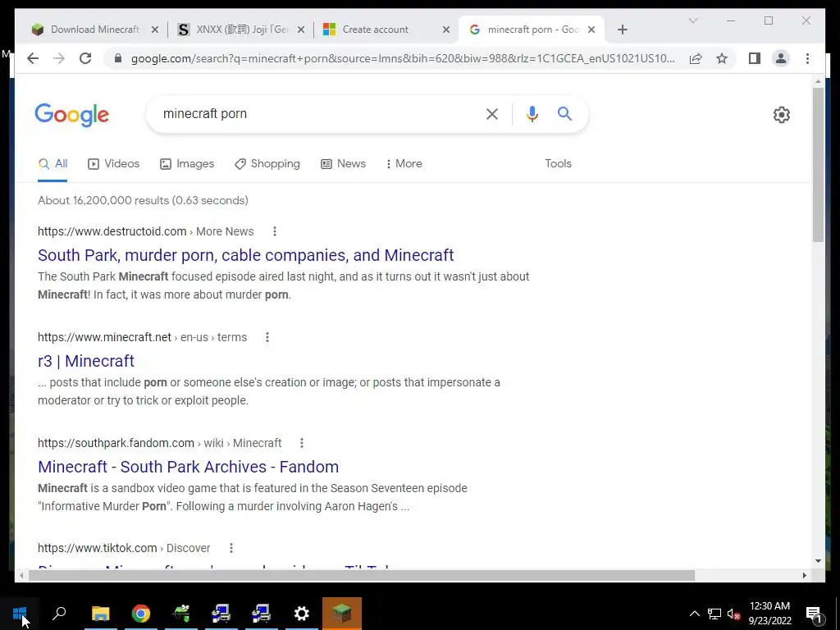
Task: Click the Google logo
Action: pos(72,115)
